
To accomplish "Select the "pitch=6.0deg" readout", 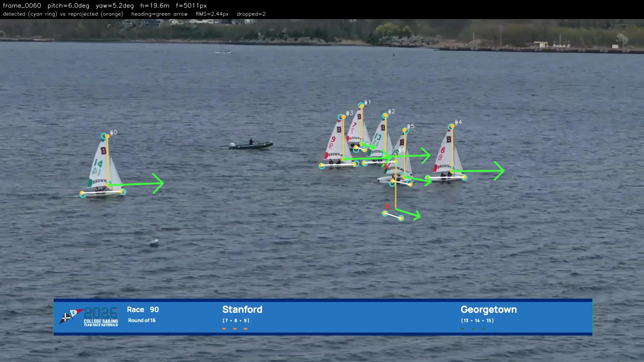I will pos(68,6).
